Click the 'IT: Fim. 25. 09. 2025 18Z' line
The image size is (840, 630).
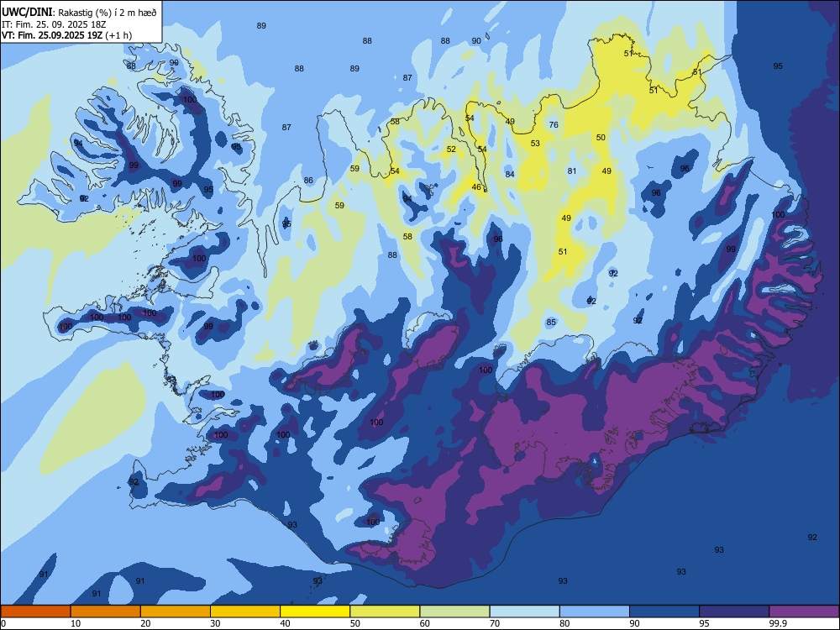(x=52, y=24)
